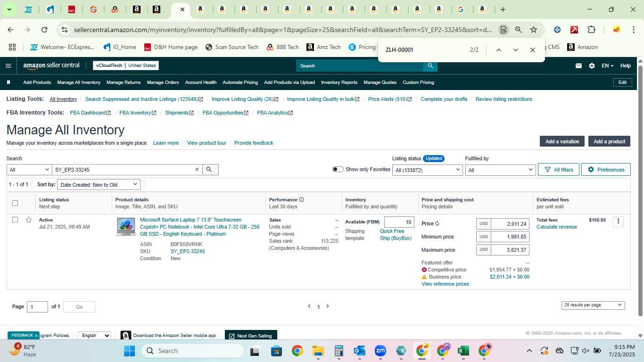Open the hamburger navigation menu
Screen dimensions: 644x362
coord(8,66)
